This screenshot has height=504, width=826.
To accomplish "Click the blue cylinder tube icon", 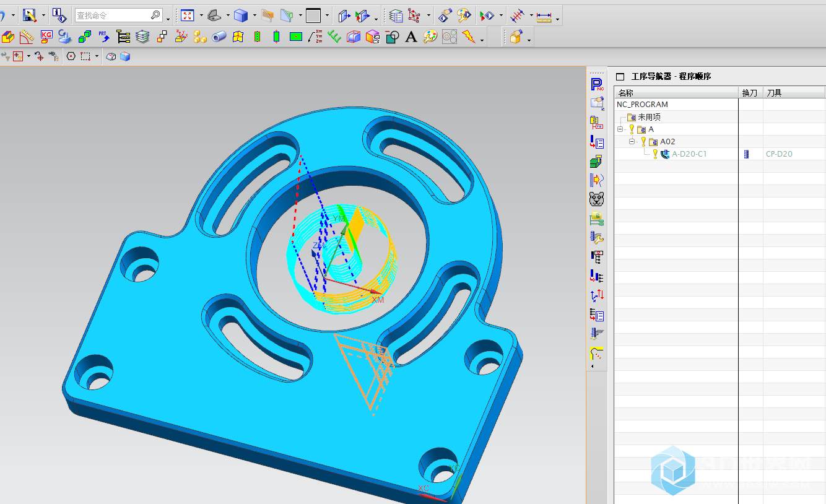I will pos(219,37).
